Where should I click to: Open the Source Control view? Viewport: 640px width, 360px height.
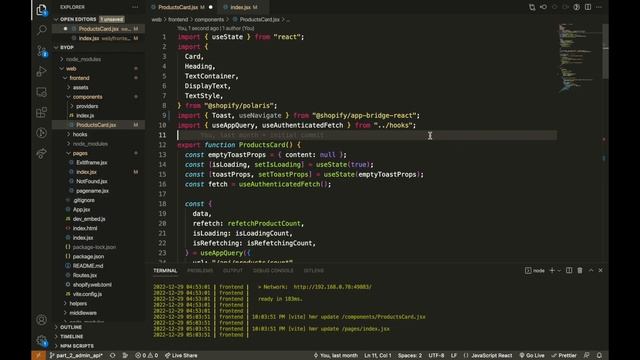point(41,51)
